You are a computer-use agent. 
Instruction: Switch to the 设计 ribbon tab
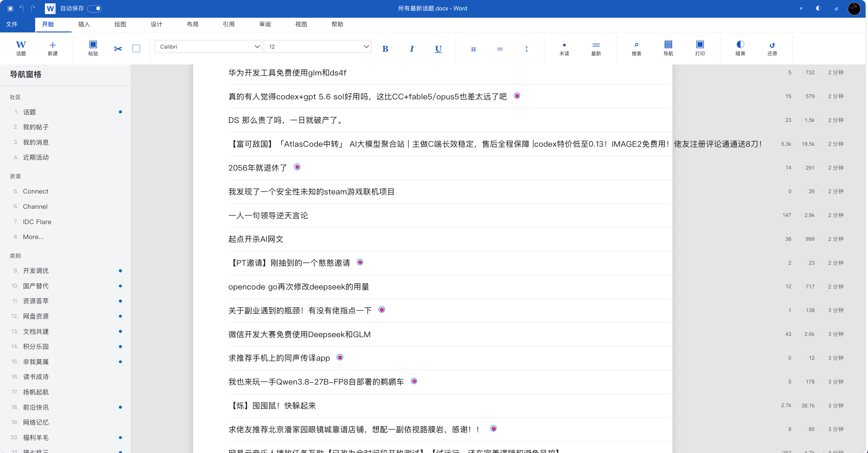[x=156, y=24]
